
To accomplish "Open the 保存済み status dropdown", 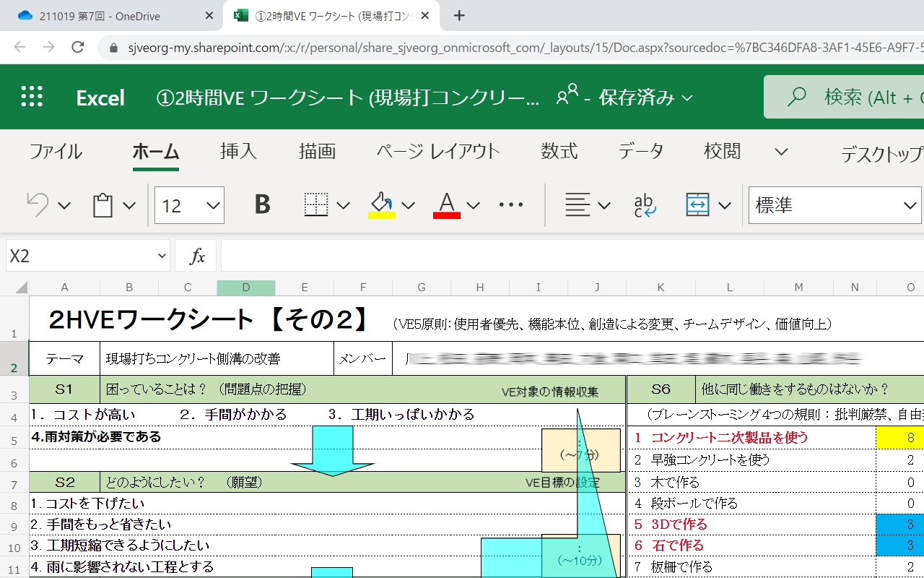I will pos(645,98).
